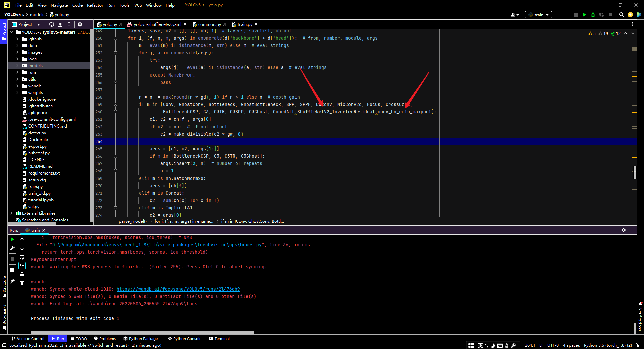Image resolution: width=644 pixels, height=349 pixels.
Task: Click the Run console horizontal scrollbar
Action: point(143,333)
